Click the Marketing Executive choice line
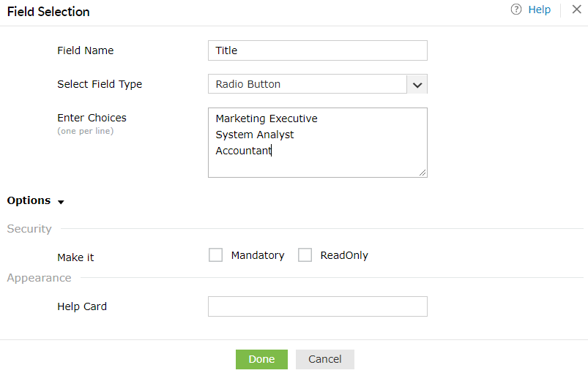This screenshot has width=588, height=373. [x=267, y=118]
